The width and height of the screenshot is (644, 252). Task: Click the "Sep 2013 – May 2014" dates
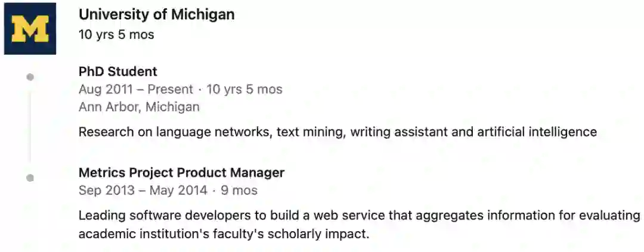[x=143, y=191]
